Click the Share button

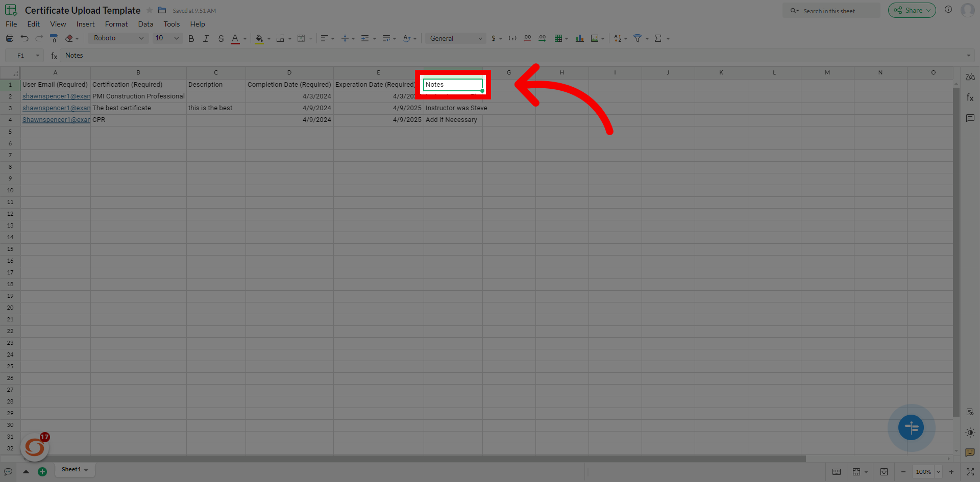click(912, 10)
